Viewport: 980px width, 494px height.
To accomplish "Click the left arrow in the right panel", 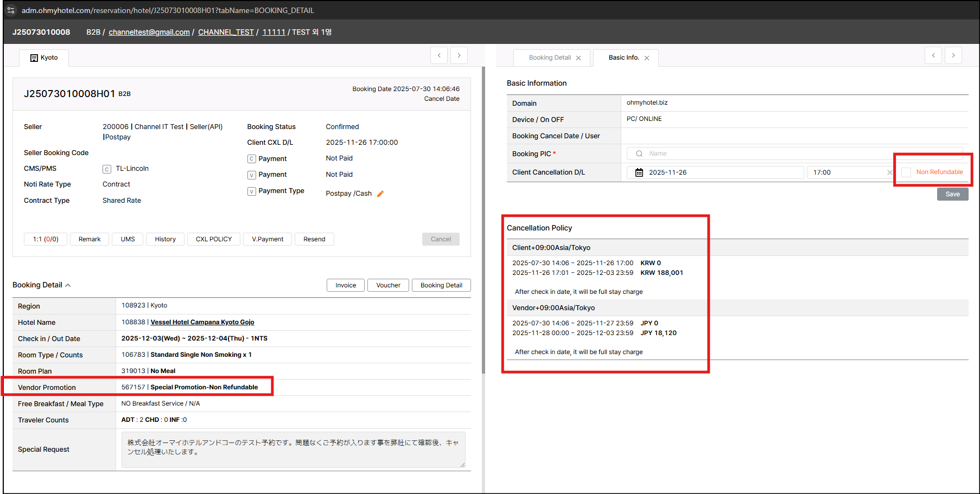I will [933, 55].
